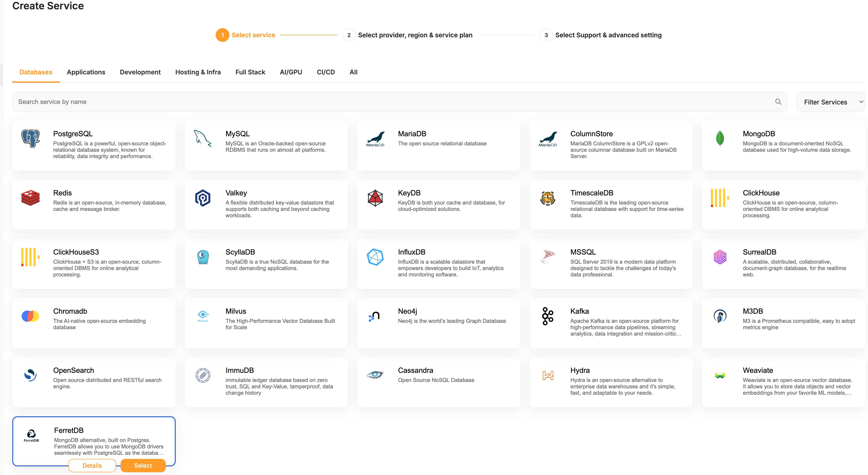The height and width of the screenshot is (475, 868).
Task: Click the InfluxDB blue polygon icon
Action: point(375,257)
